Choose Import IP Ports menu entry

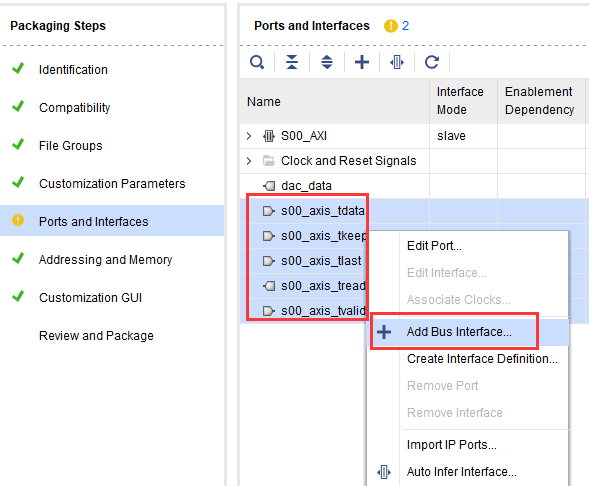pyautogui.click(x=452, y=445)
